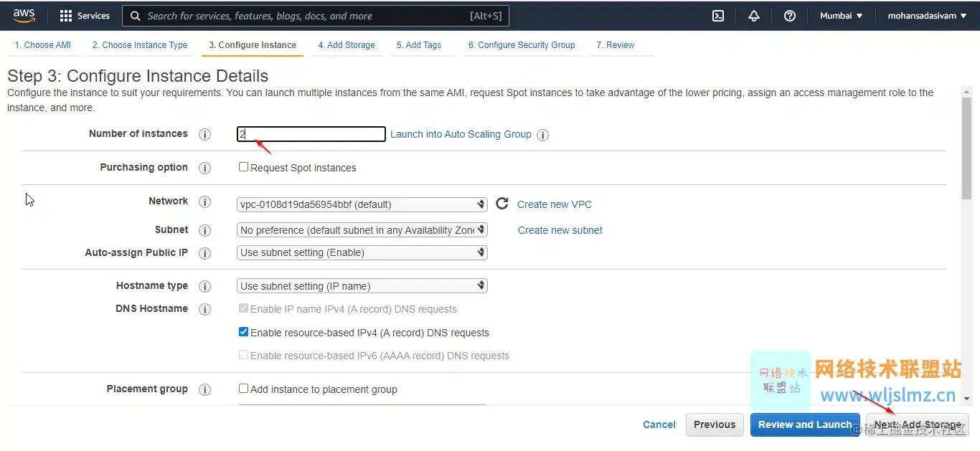Open the Mumbai region selector
This screenshot has height=451, width=980.
[x=841, y=16]
